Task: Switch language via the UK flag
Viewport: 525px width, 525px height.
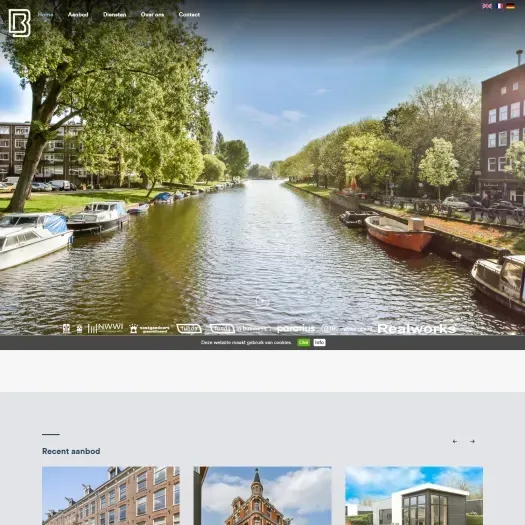Action: pos(487,6)
